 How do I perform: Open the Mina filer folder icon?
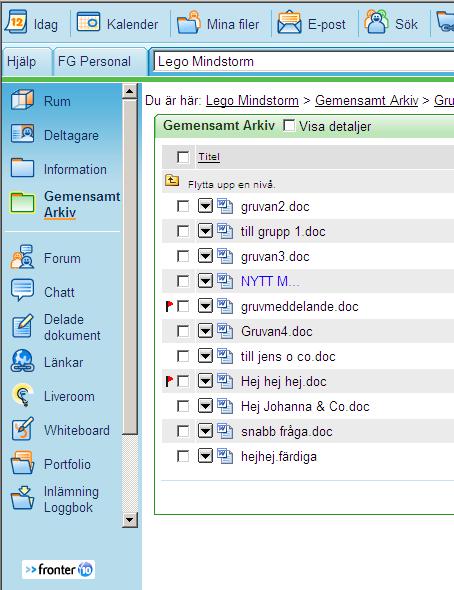point(189,22)
